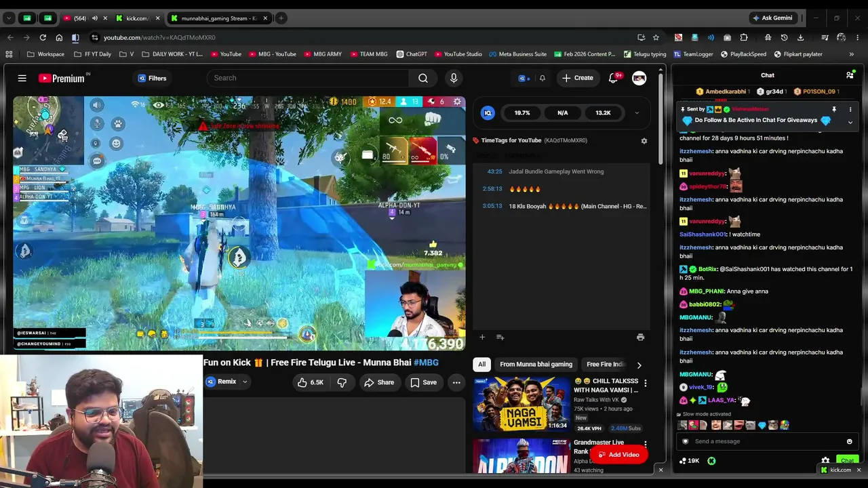Viewport: 868px width, 488px height.
Task: Click the vidIQ round logo in stats bar
Action: point(488,113)
